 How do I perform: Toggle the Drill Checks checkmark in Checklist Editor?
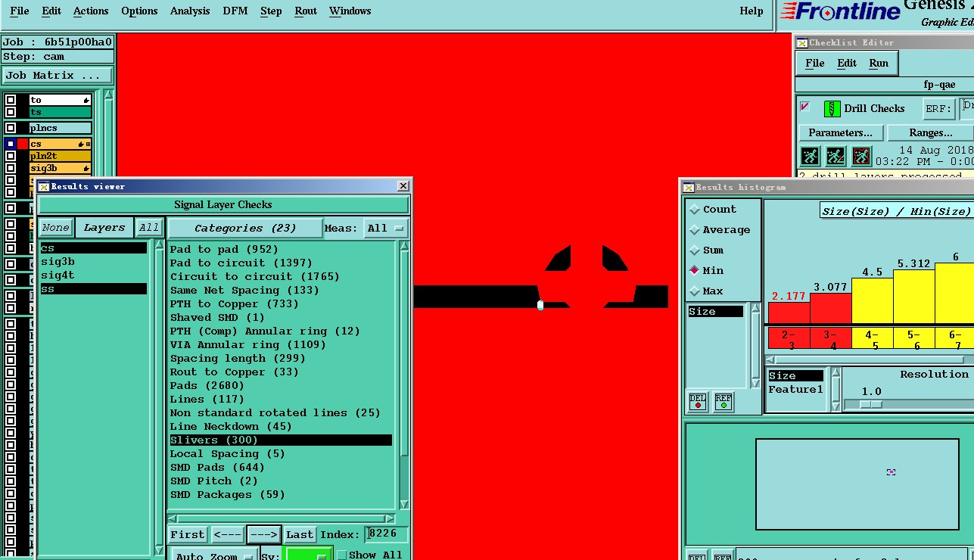click(805, 107)
